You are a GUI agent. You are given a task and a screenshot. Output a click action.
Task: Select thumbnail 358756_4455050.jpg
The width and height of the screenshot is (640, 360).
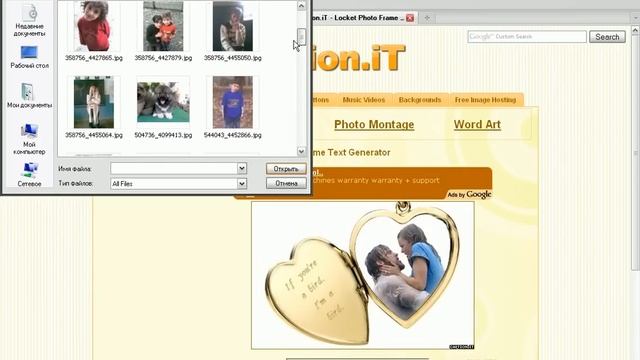click(x=233, y=26)
